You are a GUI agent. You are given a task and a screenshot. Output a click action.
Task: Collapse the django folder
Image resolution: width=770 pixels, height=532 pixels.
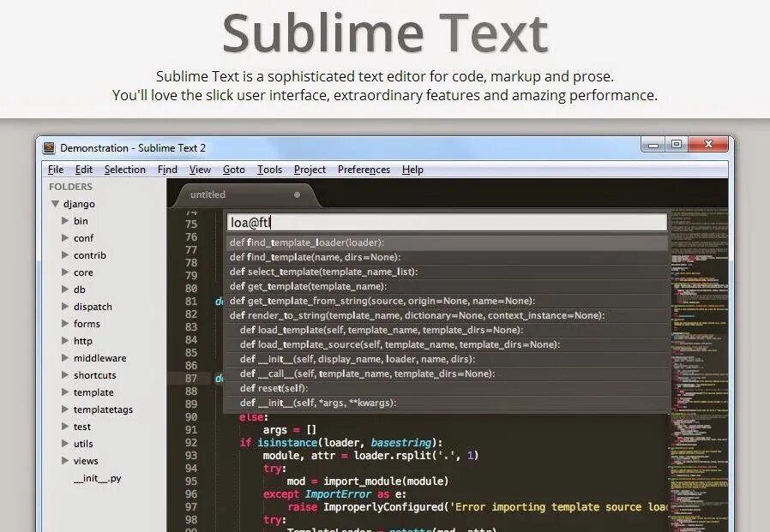pos(56,204)
